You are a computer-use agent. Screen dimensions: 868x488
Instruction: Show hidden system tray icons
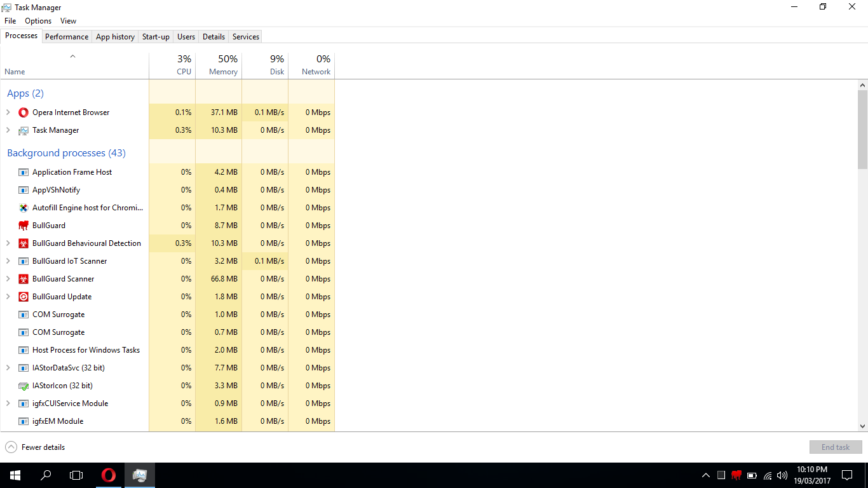705,475
